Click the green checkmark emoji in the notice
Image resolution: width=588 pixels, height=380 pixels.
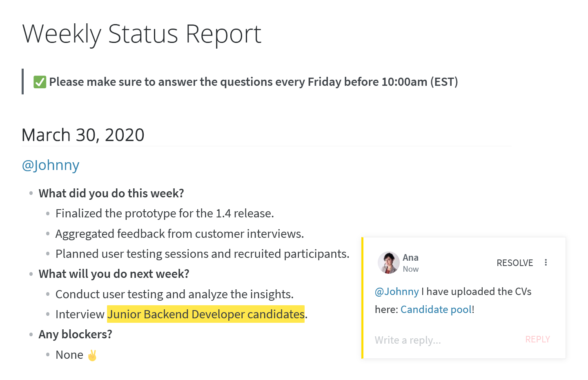click(x=40, y=82)
